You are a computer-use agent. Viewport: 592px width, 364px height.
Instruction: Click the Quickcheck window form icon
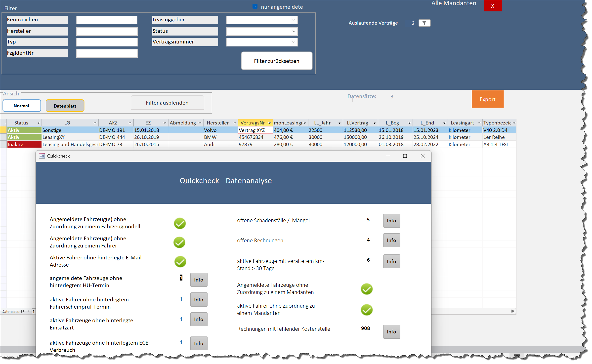click(42, 156)
